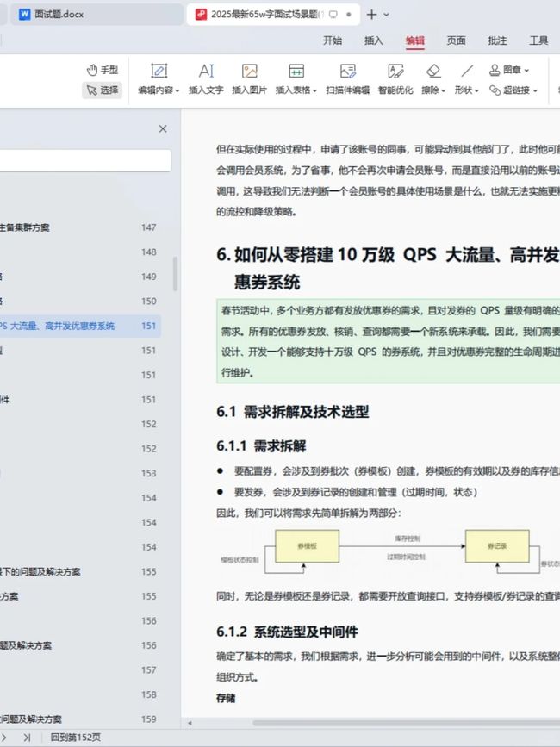
Task: Select outline row with page number 150
Action: pos(80,301)
